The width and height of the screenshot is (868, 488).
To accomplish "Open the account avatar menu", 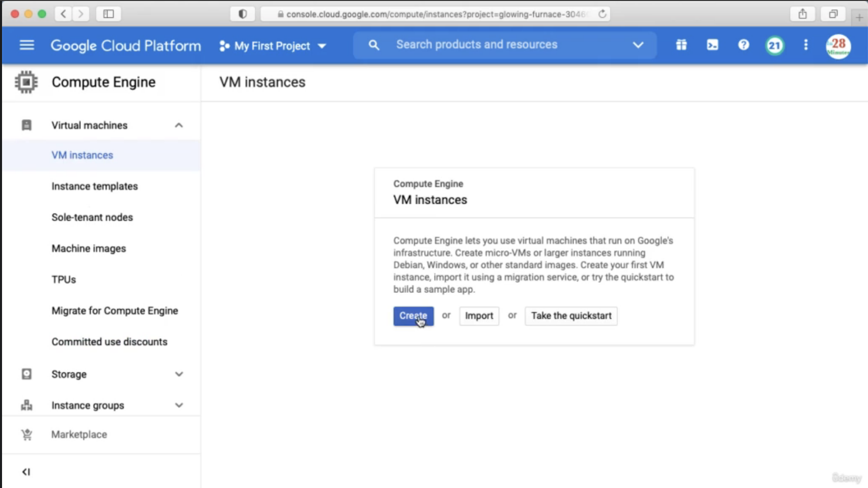I will [x=838, y=46].
